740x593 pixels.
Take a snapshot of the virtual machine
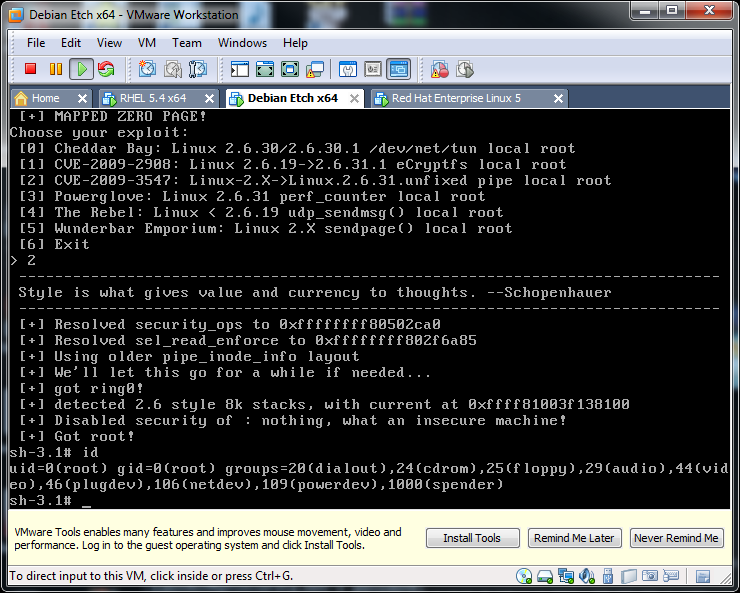click(147, 69)
